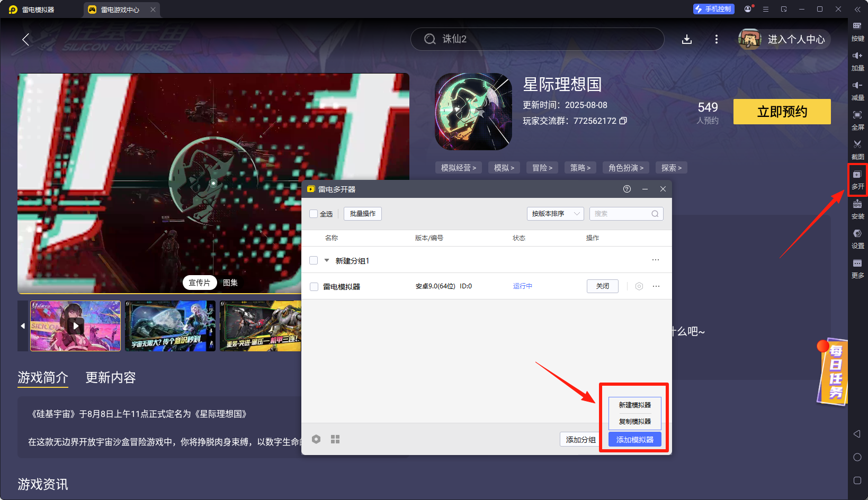The image size is (868, 500).
Task: Take a screenshot with 截图 icon
Action: (857, 150)
